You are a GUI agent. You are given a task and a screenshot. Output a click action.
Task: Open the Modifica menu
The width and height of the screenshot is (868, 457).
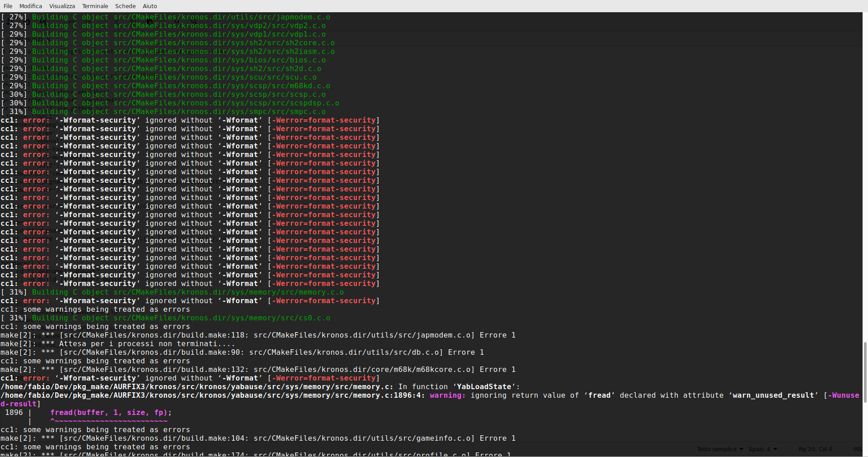click(x=31, y=6)
